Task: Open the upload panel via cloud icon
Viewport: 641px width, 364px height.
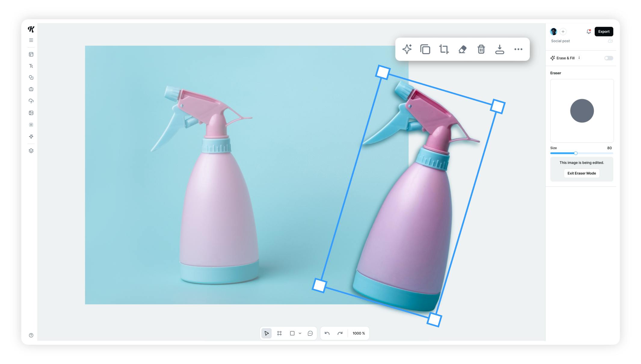Action: point(31,101)
